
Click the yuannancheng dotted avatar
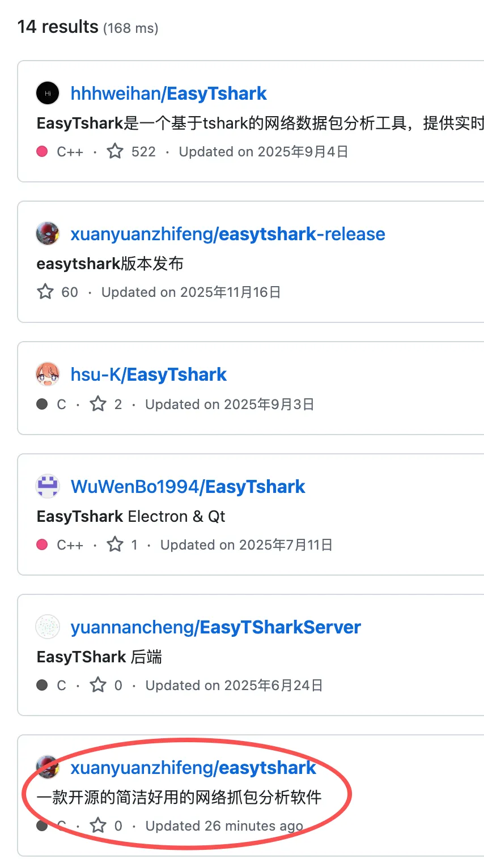tap(48, 627)
